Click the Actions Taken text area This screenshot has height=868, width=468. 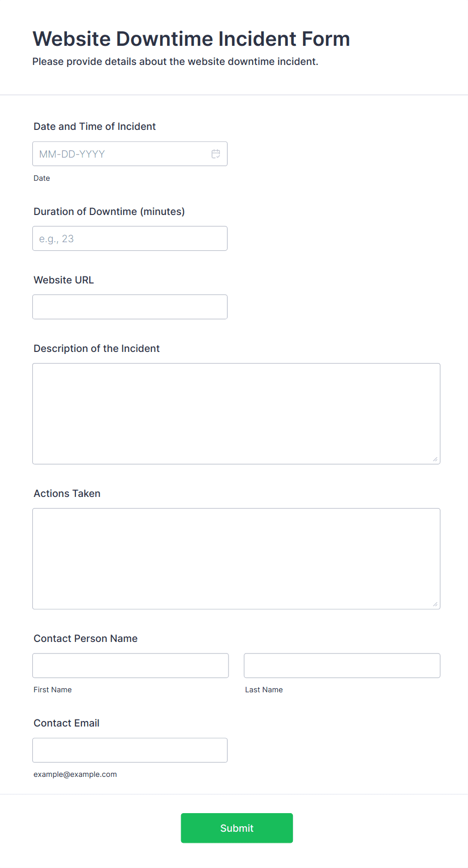237,559
